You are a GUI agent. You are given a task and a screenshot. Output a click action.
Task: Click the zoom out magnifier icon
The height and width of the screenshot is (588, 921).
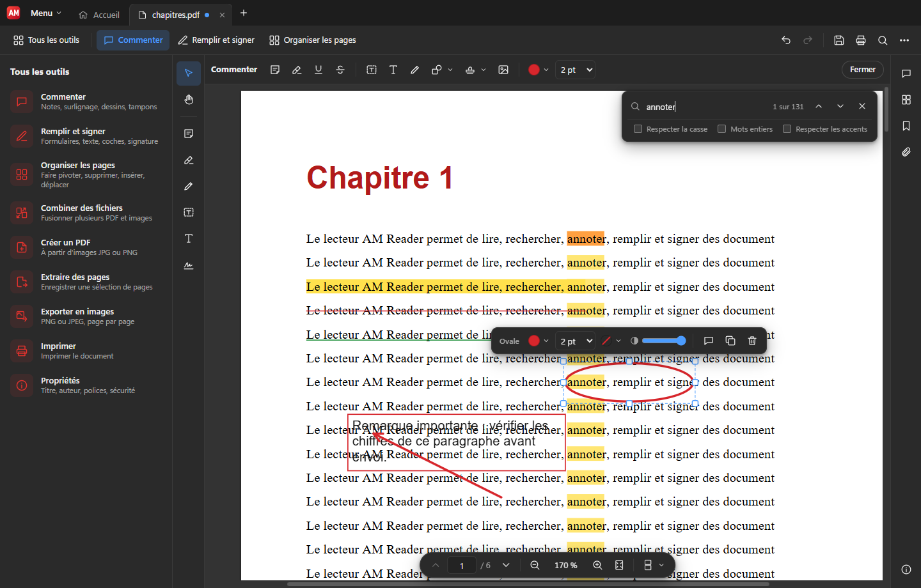[535, 565]
